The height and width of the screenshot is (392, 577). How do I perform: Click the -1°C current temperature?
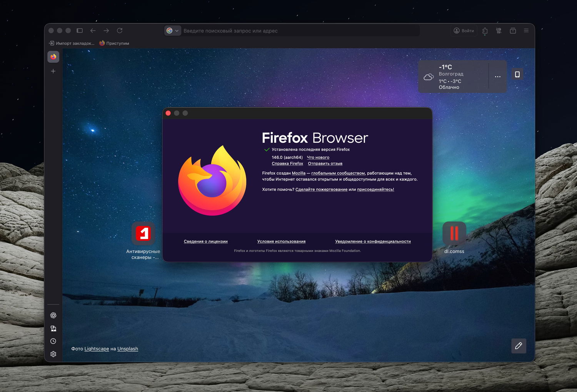pos(445,67)
